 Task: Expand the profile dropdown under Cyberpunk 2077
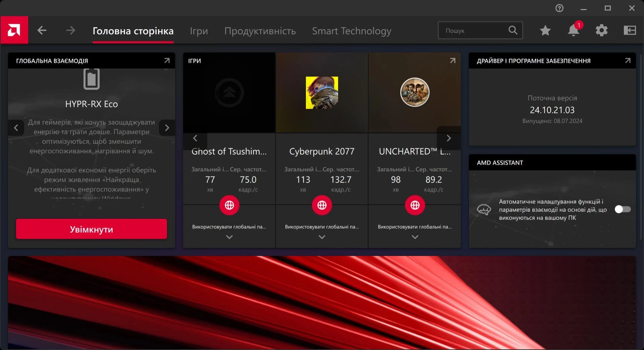tap(322, 237)
